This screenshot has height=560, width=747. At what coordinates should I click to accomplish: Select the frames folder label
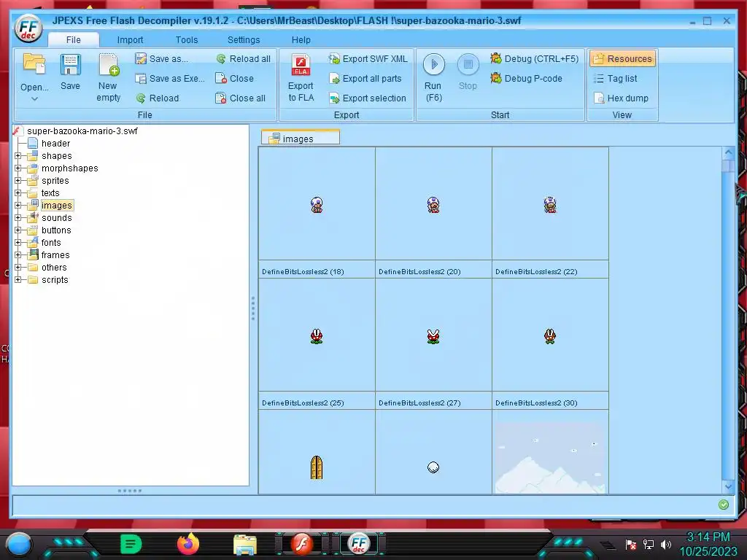(55, 254)
